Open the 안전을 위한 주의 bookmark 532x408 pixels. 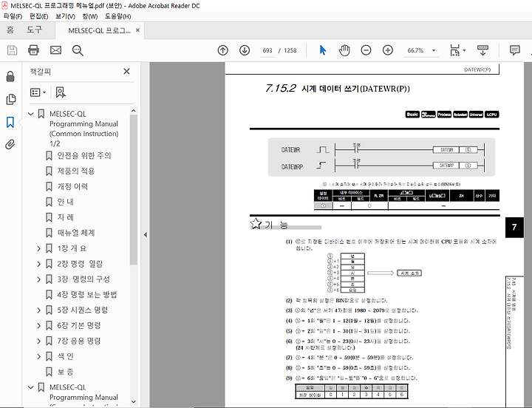point(84,155)
